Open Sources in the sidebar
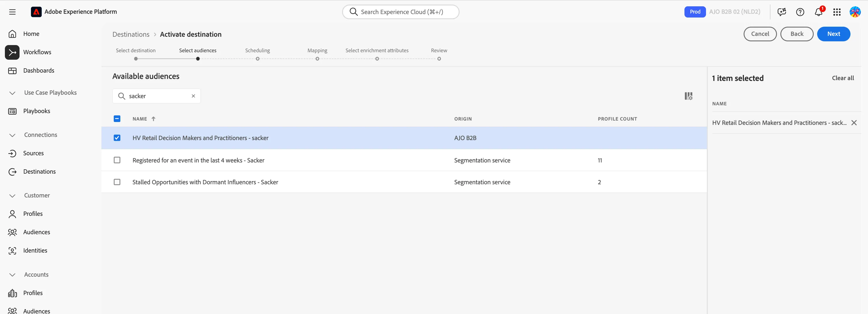Screen dimensions: 868x314 [x=33, y=153]
